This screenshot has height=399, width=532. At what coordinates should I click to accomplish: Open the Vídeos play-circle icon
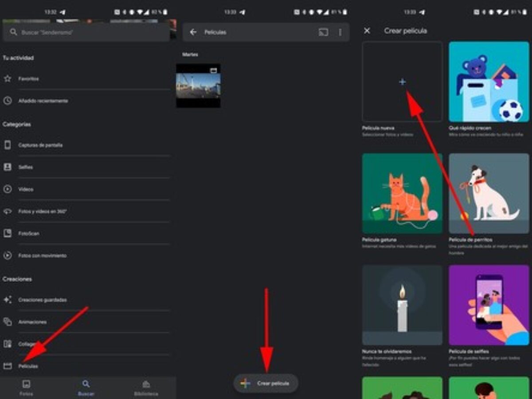click(x=8, y=189)
